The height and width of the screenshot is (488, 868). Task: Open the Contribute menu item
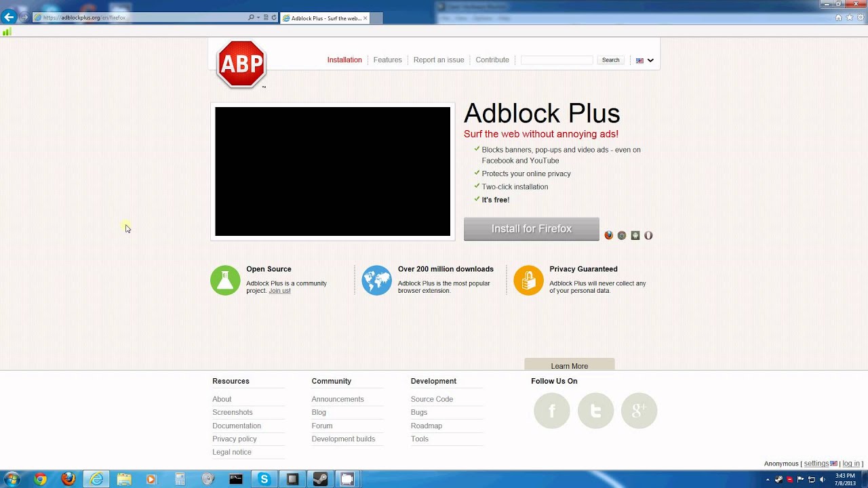[492, 60]
